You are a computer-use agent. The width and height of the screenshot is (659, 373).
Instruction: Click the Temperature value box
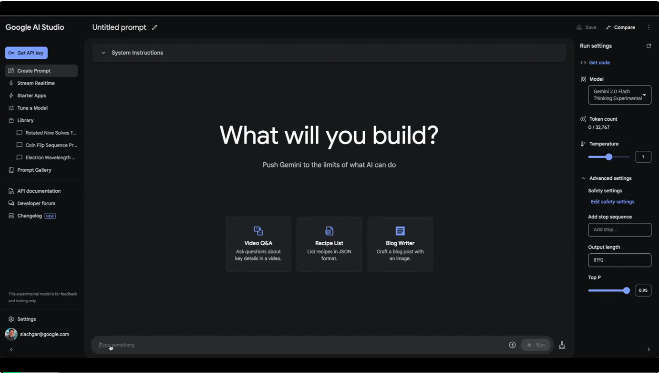click(x=643, y=157)
